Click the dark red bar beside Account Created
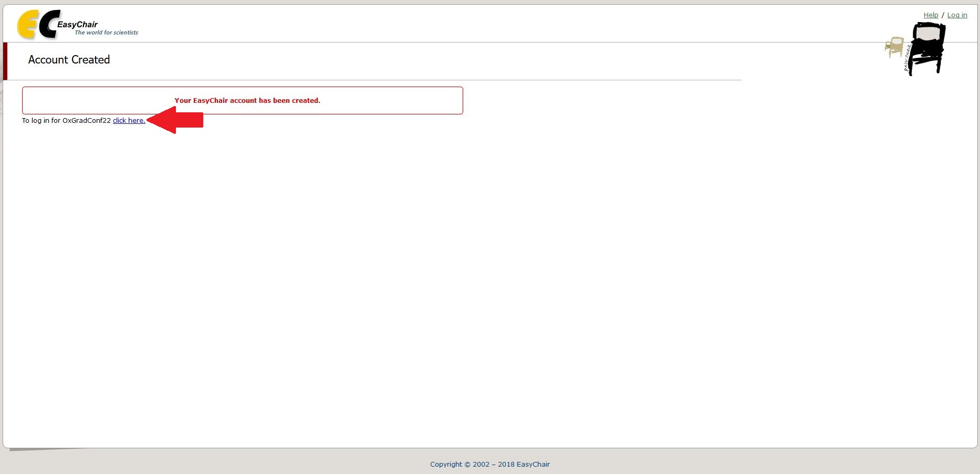The height and width of the screenshot is (474, 980). click(x=5, y=61)
